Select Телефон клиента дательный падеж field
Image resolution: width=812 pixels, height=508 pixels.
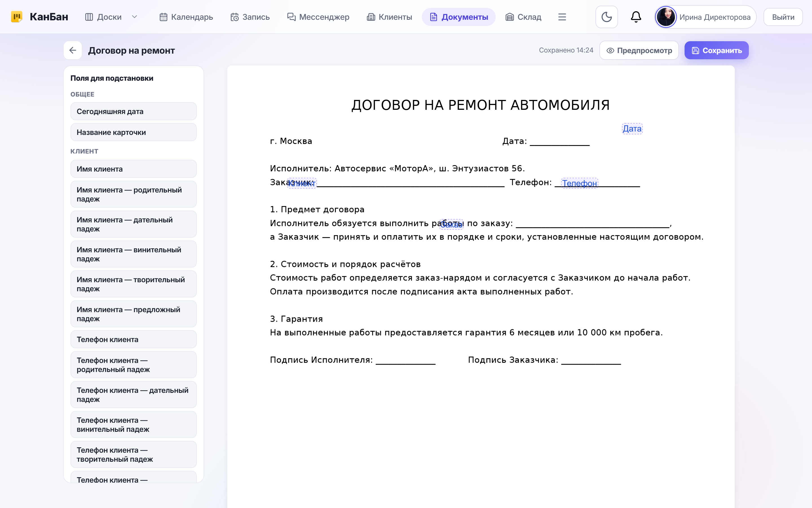coord(134,395)
